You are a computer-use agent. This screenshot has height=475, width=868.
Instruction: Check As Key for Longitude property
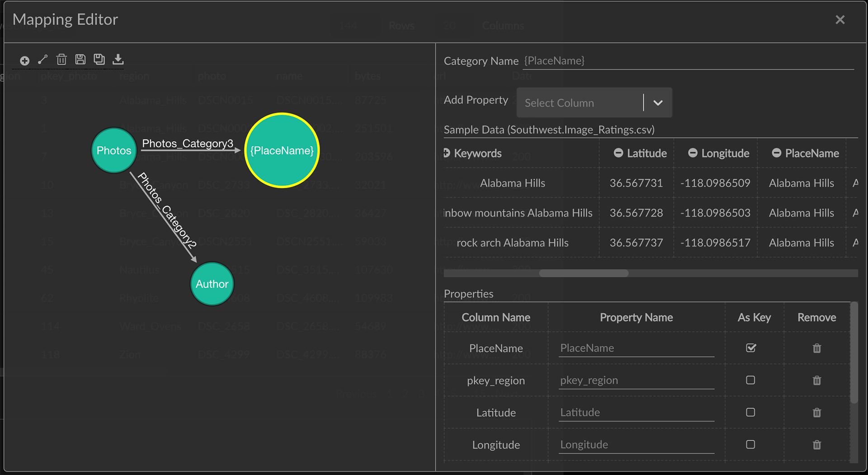click(750, 444)
